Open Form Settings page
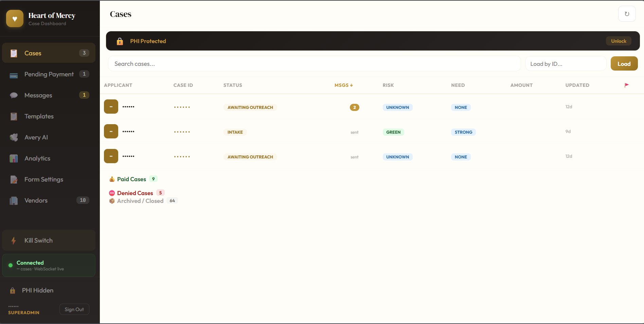This screenshot has width=644, height=324. tap(49, 179)
